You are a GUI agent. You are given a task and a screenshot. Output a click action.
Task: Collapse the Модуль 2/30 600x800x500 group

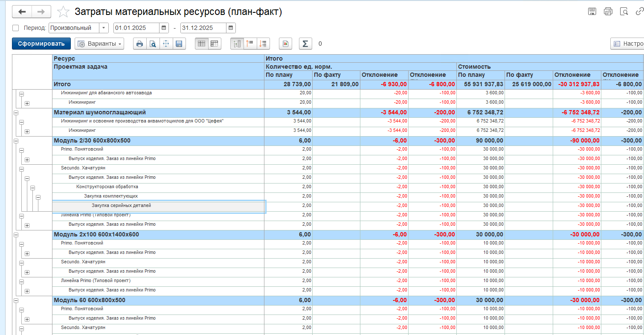click(16, 141)
